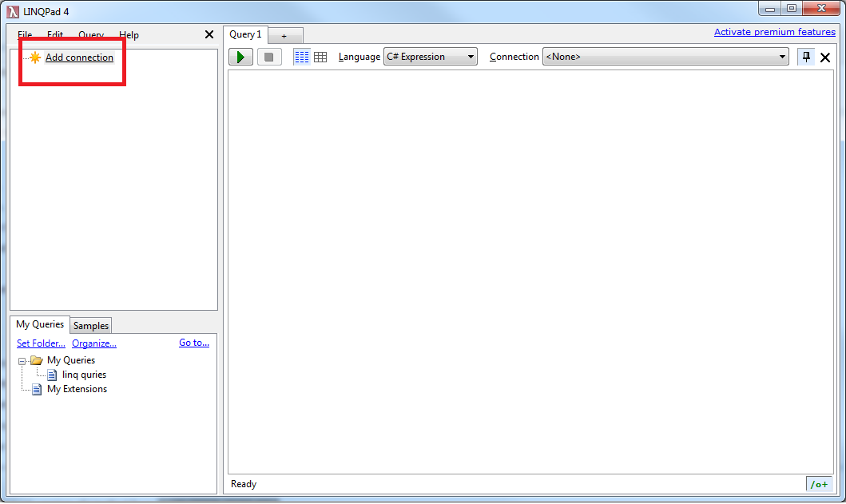Screen dimensions: 846x504
Task: Toggle the pin icon on query toolbar
Action: tap(806, 58)
